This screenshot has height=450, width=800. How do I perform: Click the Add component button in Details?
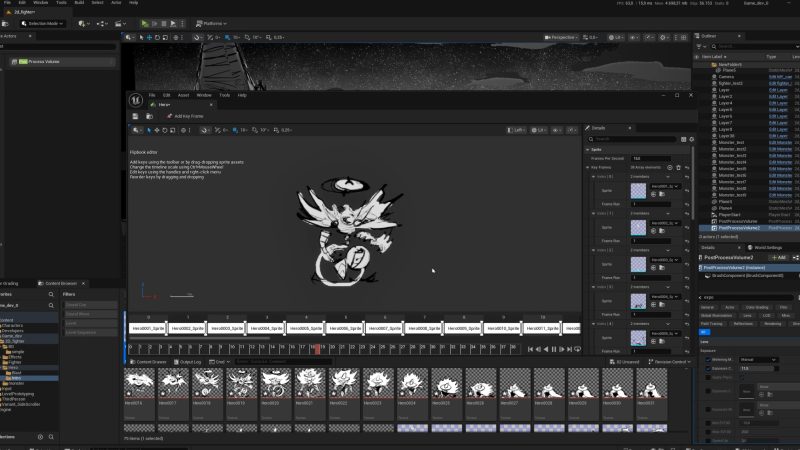pos(777,257)
